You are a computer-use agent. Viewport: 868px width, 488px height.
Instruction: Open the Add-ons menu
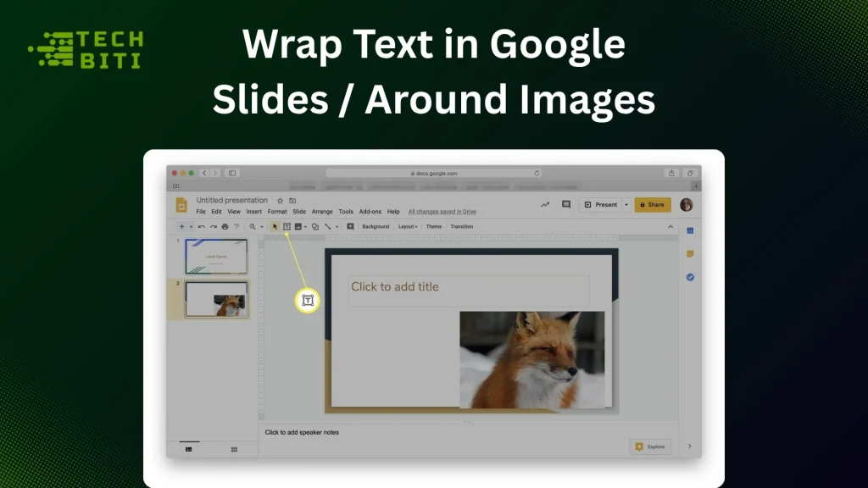(x=370, y=211)
